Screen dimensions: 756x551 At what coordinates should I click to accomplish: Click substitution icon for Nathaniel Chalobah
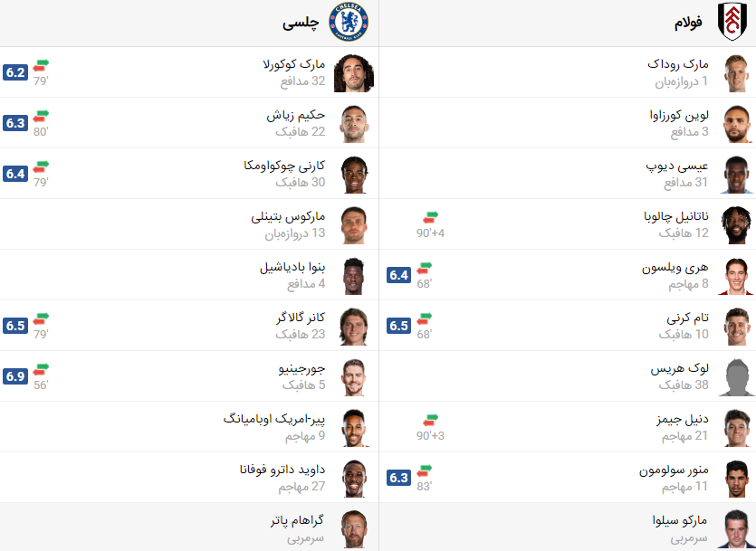click(430, 217)
